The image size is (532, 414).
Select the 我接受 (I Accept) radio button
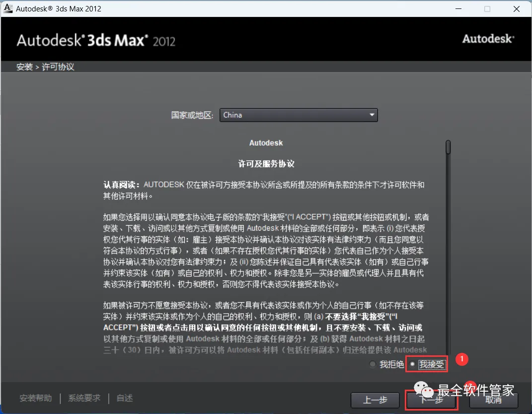click(412, 364)
